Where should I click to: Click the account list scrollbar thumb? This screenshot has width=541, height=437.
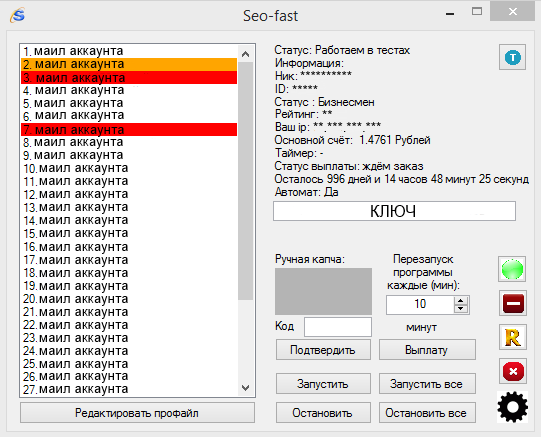[x=246, y=181]
